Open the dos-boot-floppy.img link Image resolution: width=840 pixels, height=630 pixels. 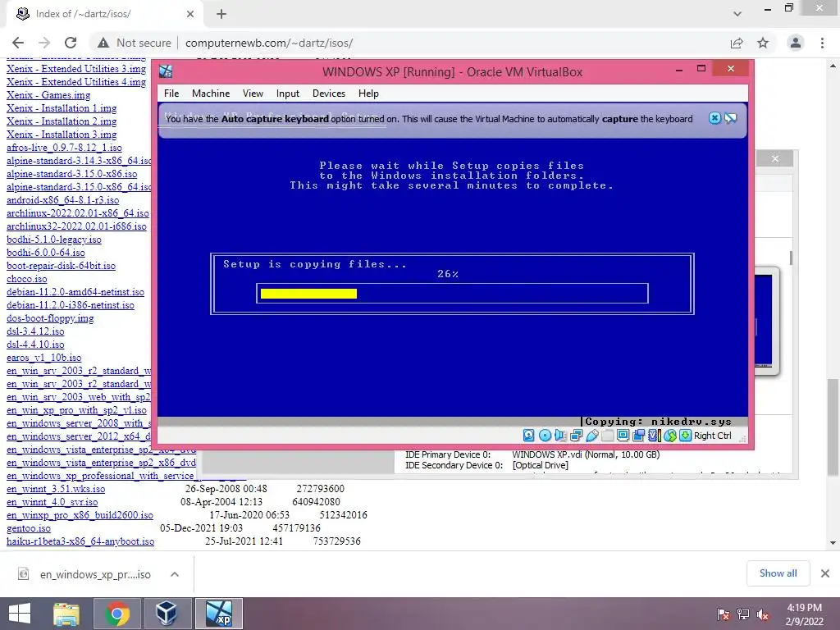50,318
